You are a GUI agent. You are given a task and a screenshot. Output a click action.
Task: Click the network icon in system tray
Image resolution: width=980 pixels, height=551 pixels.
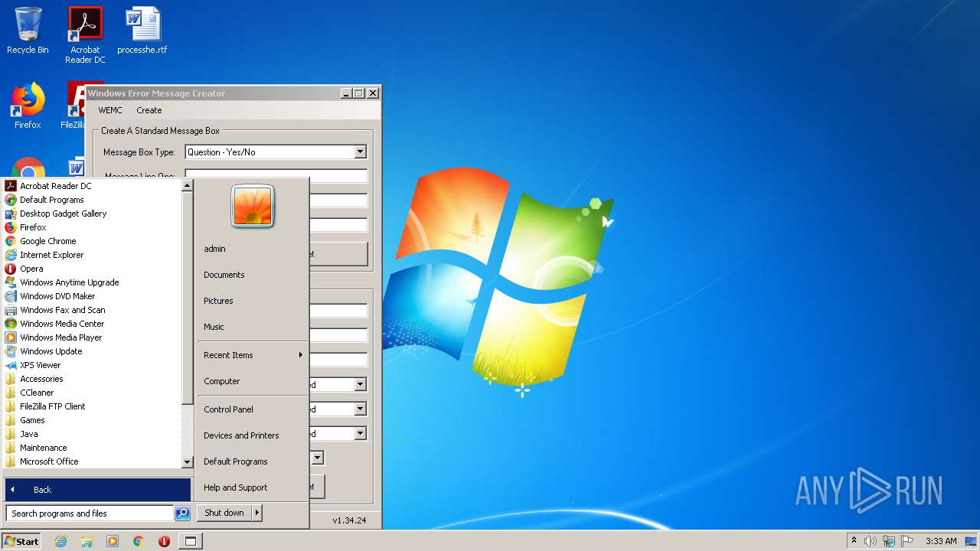(889, 541)
